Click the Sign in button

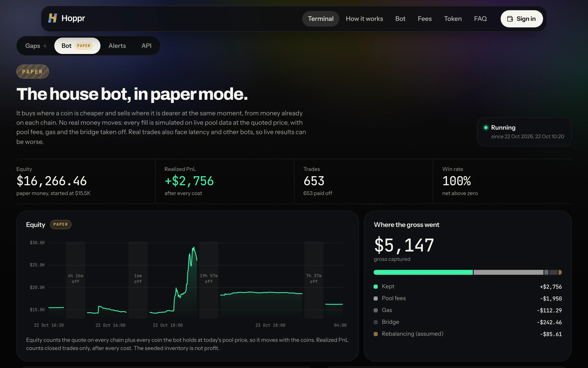coord(522,19)
